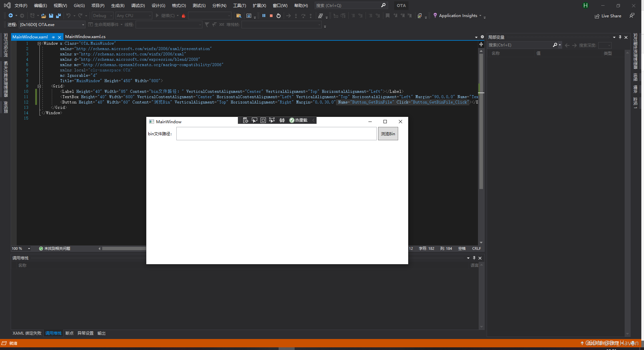Switch to the 异常设置 tab
Viewport: 644px width, 350px height.
point(86,333)
